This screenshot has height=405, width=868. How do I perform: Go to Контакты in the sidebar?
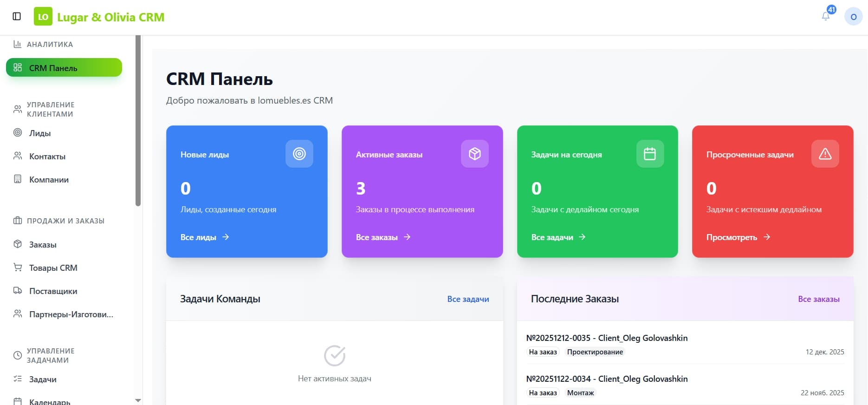(x=47, y=157)
